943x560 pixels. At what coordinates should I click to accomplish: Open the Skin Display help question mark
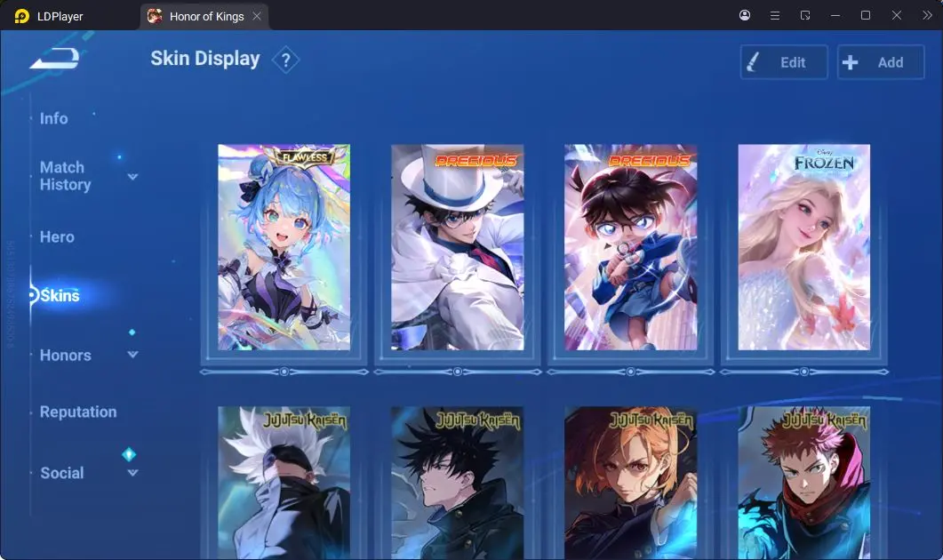[x=285, y=60]
